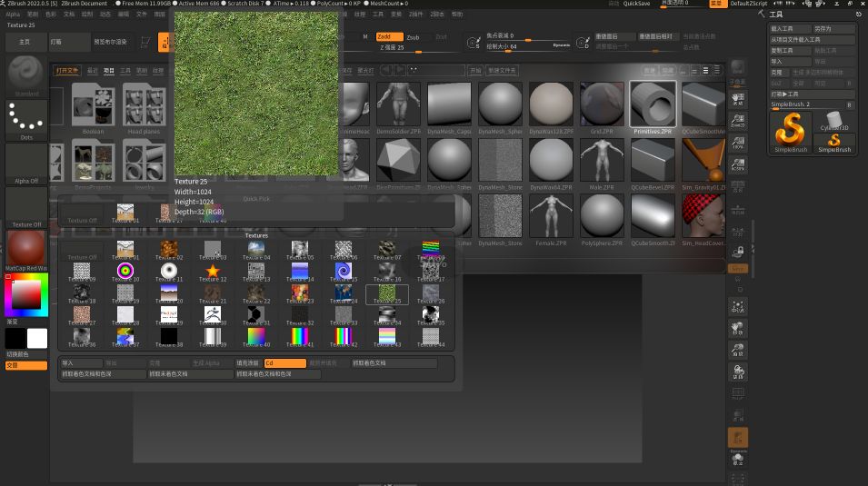
Task: Click the R button beside SimpleBrush slider
Action: click(850, 105)
